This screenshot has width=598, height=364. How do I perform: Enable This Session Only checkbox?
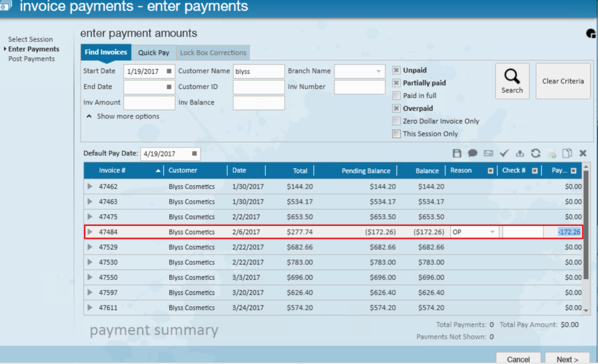coord(396,134)
